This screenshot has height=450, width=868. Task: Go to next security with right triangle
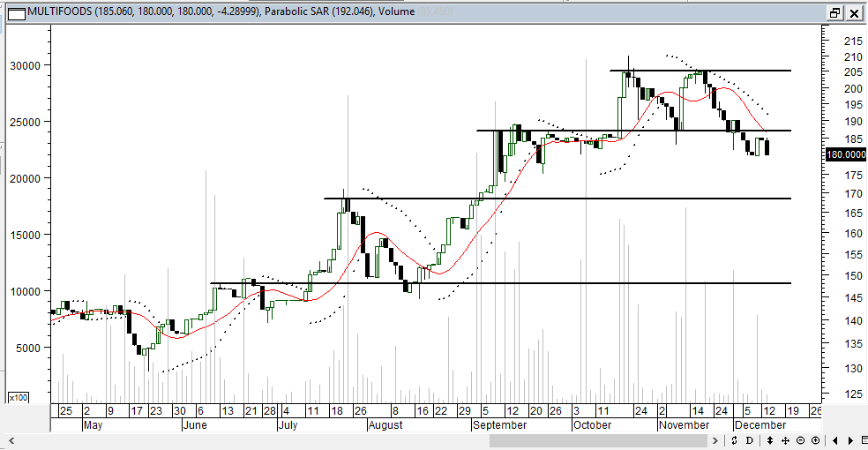851,440
